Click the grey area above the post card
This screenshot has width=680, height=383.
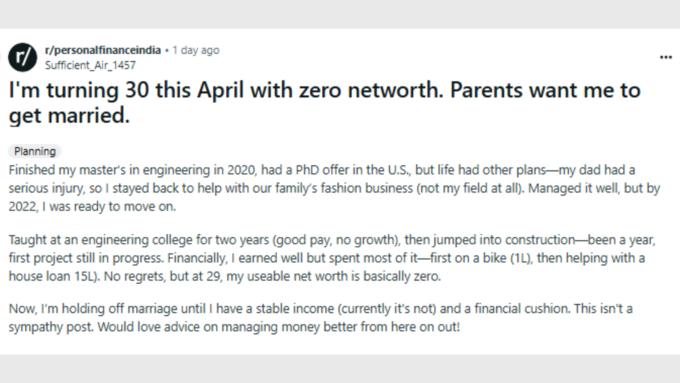[x=340, y=14]
